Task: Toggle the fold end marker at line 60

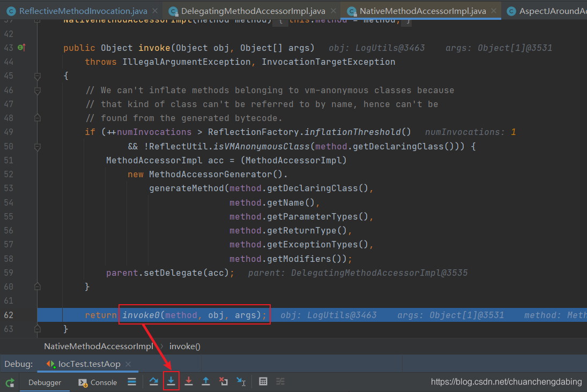Action: coord(38,287)
